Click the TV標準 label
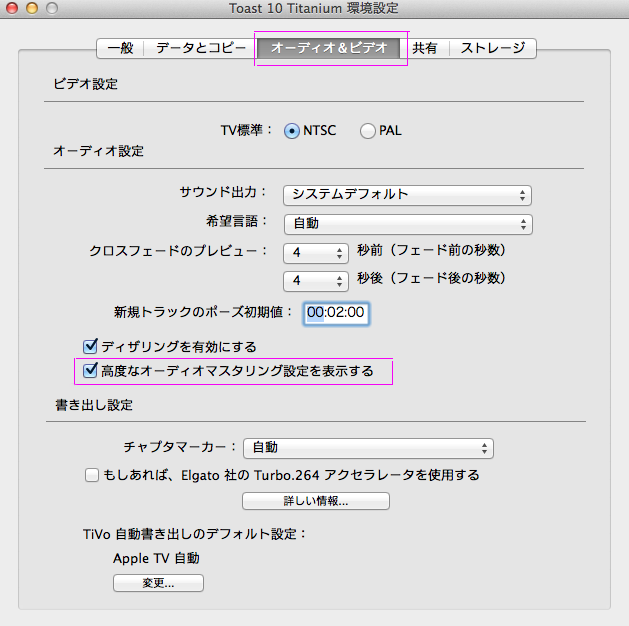This screenshot has width=629, height=626. [246, 130]
